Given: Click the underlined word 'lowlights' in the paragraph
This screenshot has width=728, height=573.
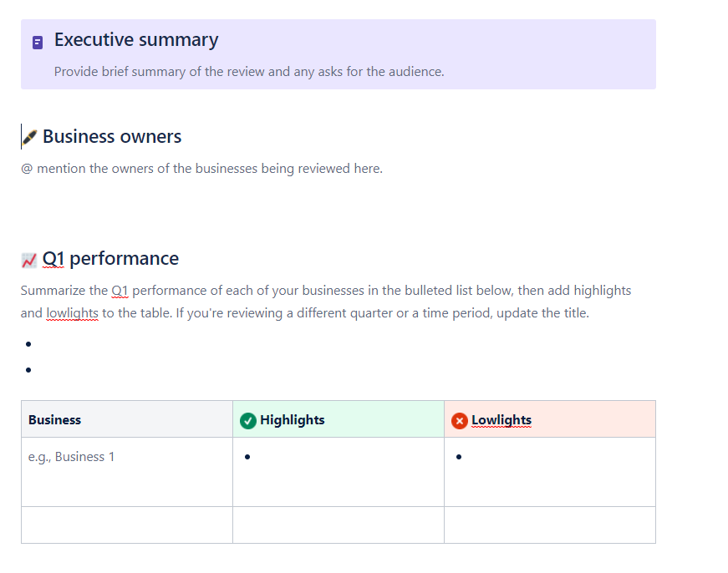Looking at the screenshot, I should 73,313.
